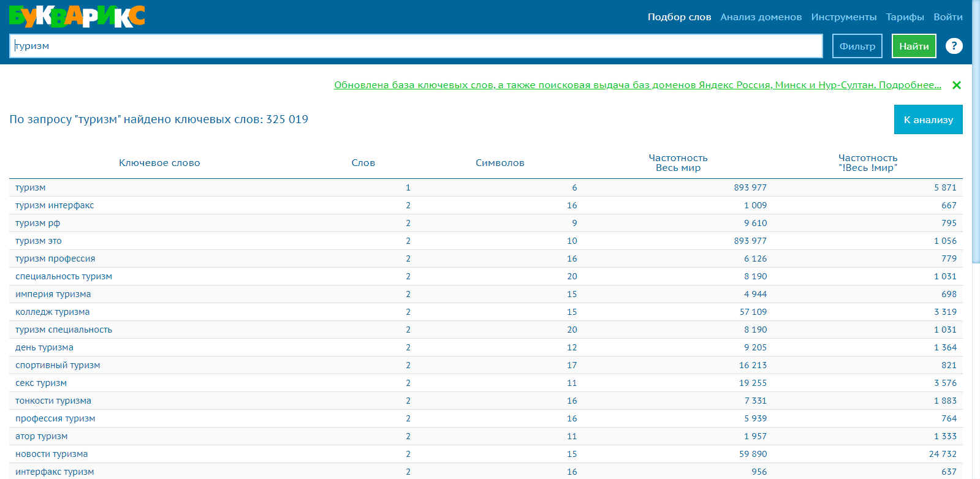
Task: Open the database update notice link
Action: (x=637, y=85)
